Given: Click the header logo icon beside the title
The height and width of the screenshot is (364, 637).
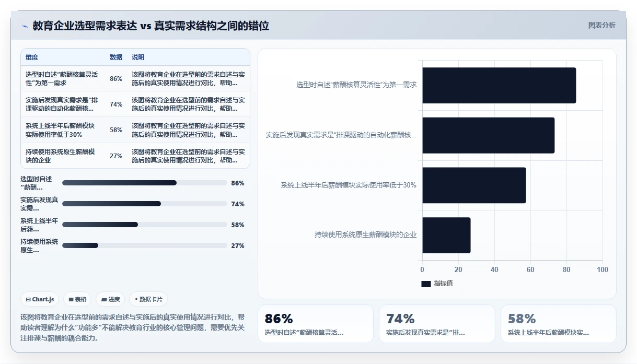Looking at the screenshot, I should tap(25, 26).
